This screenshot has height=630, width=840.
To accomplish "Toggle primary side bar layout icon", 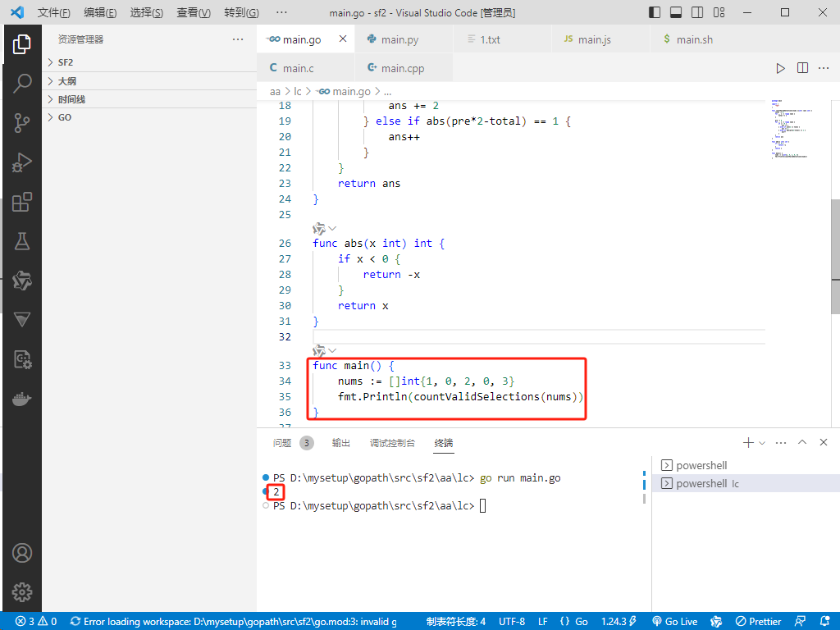I will [x=655, y=12].
